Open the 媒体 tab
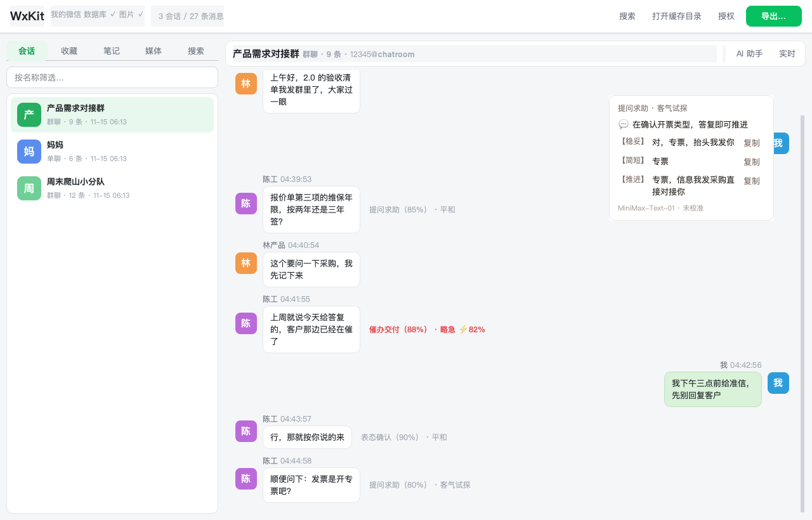 154,51
